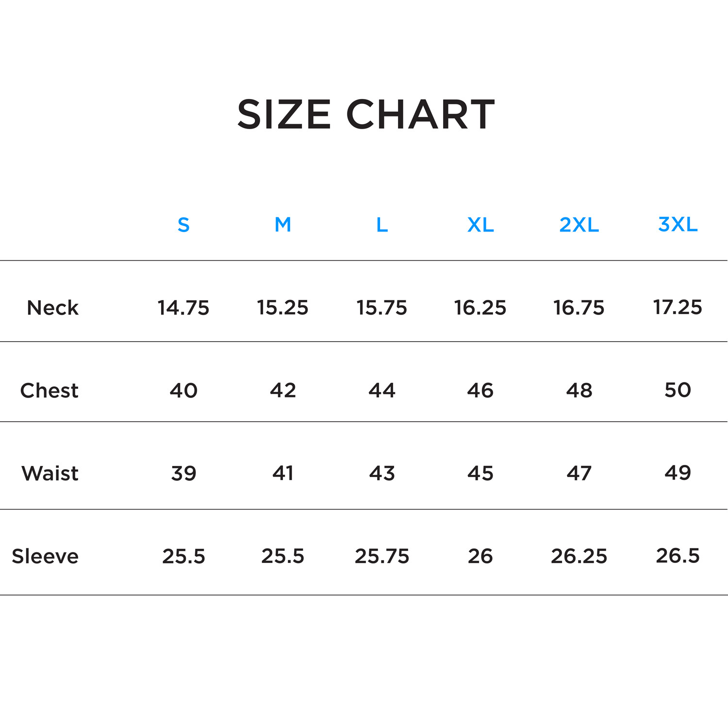Select the S size column header
The image size is (728, 728).
183,225
